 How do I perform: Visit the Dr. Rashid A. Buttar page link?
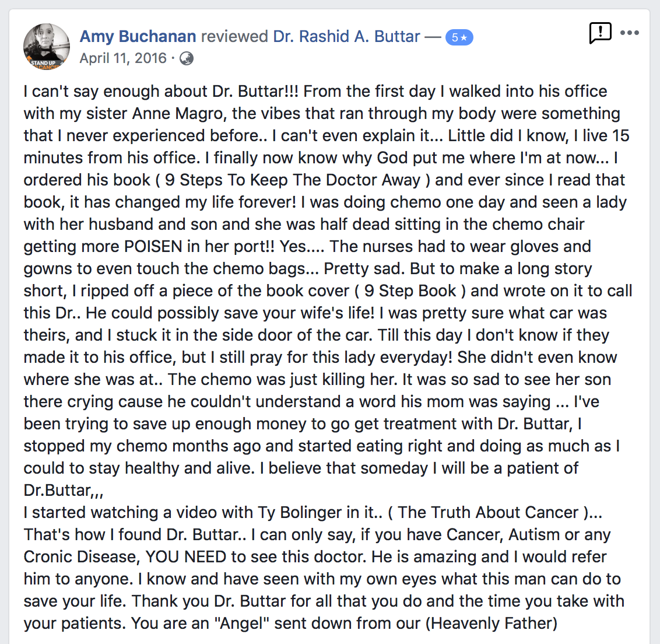(x=346, y=37)
